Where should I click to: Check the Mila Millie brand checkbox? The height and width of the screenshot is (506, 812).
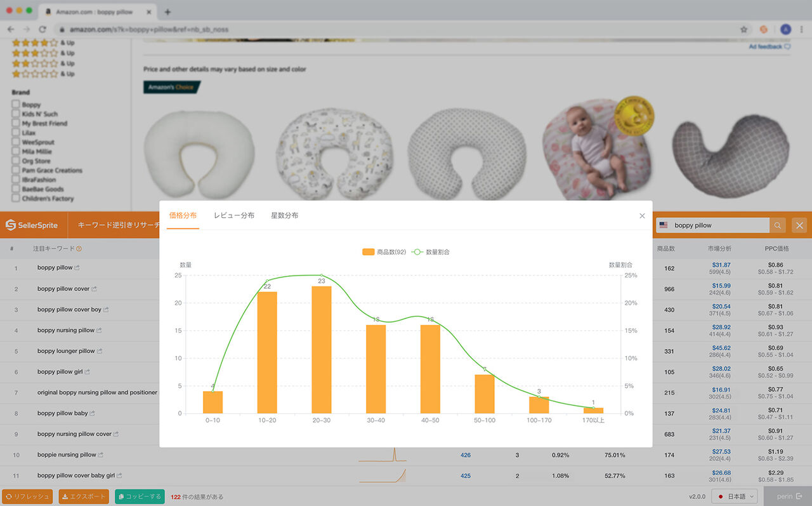(16, 152)
